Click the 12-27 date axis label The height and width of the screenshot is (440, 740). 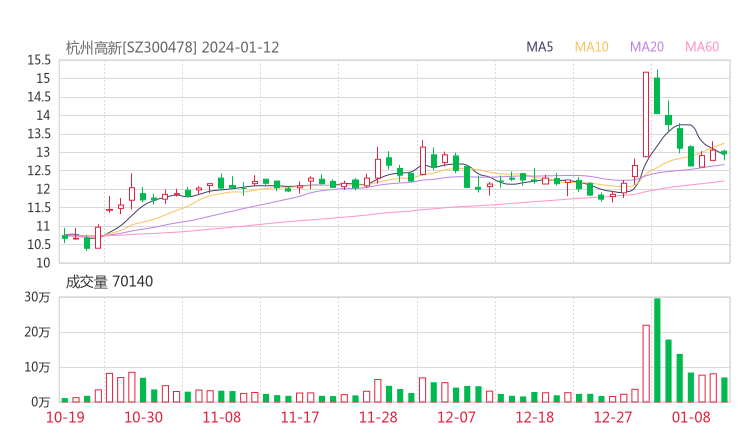click(613, 417)
